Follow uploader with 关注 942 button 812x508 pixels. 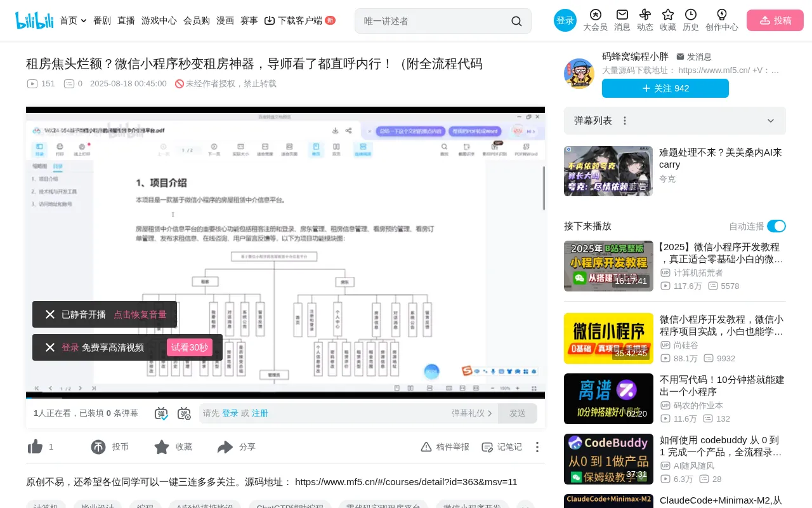pyautogui.click(x=665, y=88)
